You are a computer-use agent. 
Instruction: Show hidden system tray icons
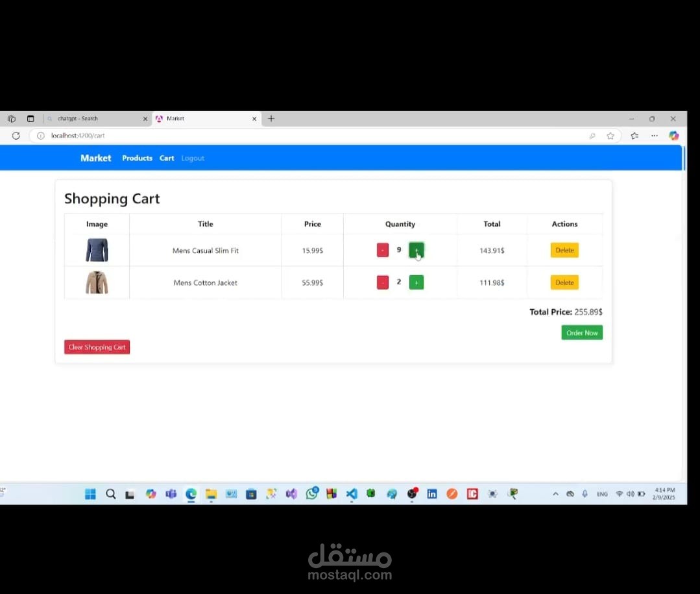coord(555,494)
